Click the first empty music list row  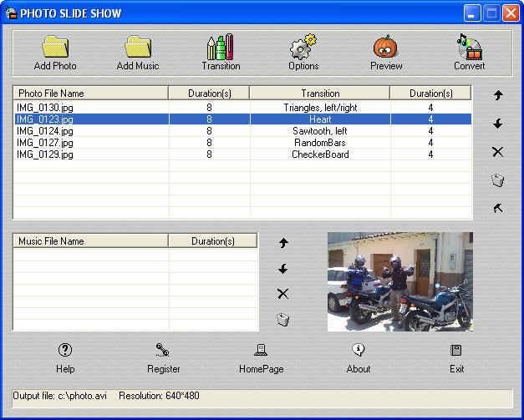135,255
